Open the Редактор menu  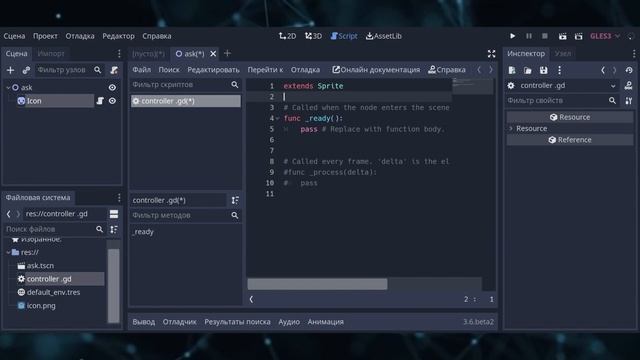click(118, 36)
